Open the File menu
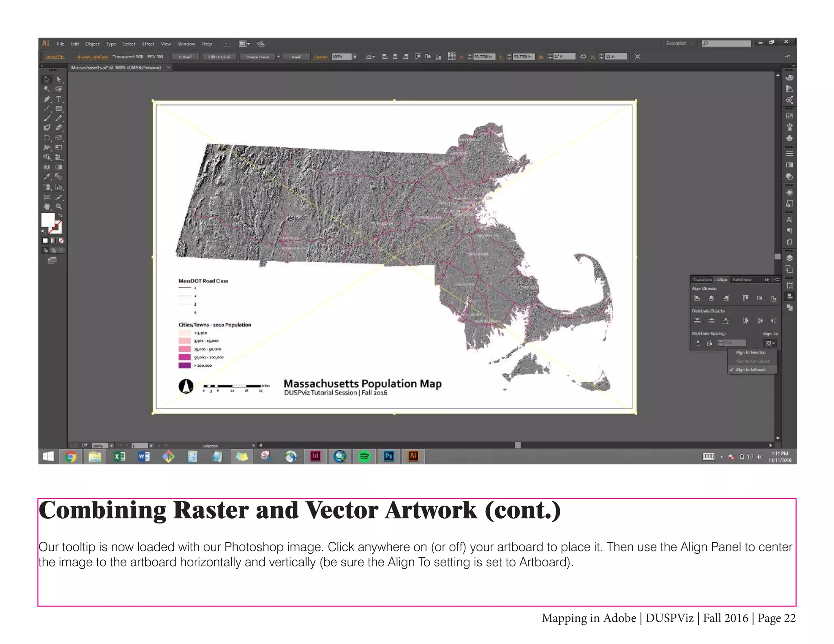 tap(61, 44)
